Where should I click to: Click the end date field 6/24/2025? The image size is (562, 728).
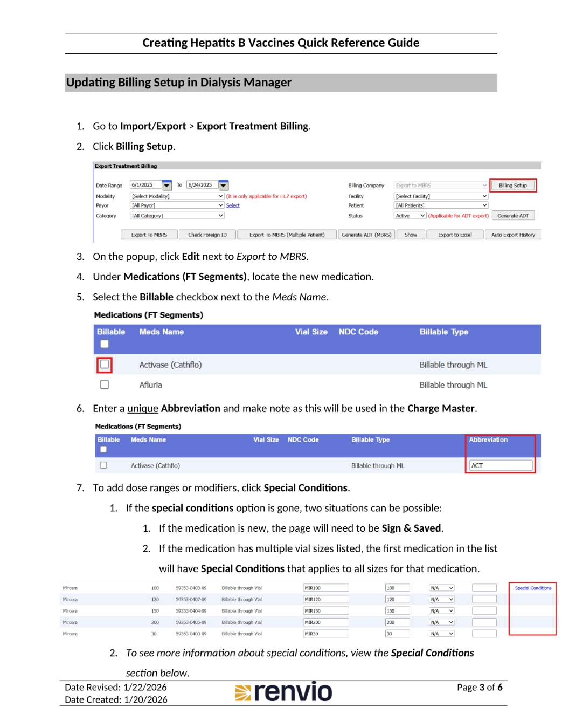pyautogui.click(x=202, y=185)
